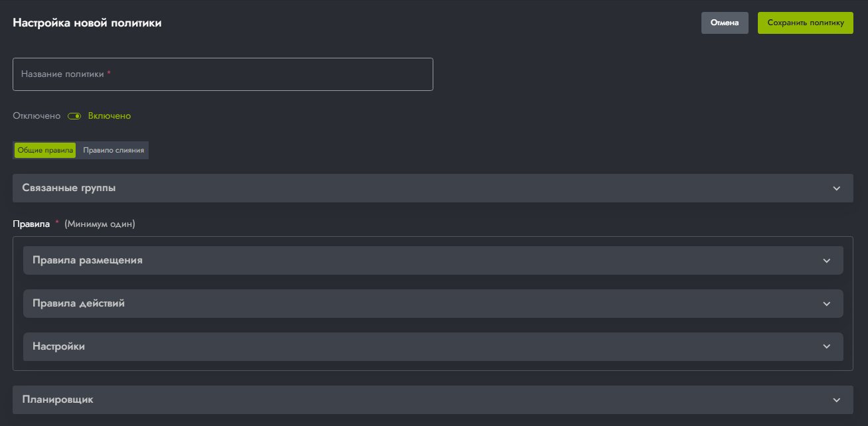Open the Правило слияния tab
Screen dimensions: 868x426
tap(113, 151)
